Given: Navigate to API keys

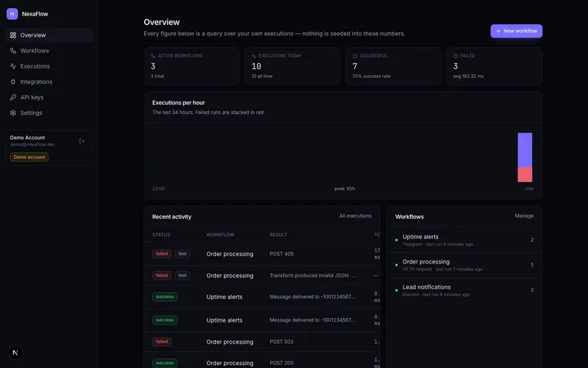Looking at the screenshot, I should coord(49,97).
